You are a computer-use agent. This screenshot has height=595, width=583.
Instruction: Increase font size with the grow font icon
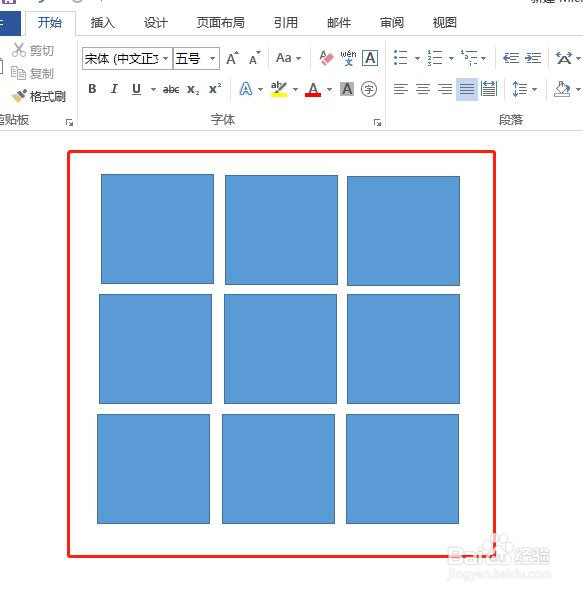[x=232, y=58]
